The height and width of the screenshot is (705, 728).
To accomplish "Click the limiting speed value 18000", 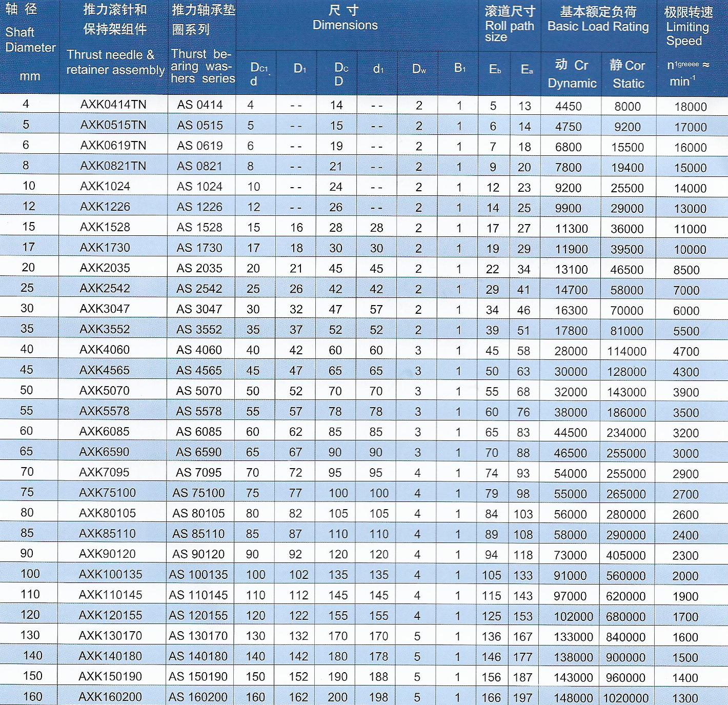I will [690, 107].
